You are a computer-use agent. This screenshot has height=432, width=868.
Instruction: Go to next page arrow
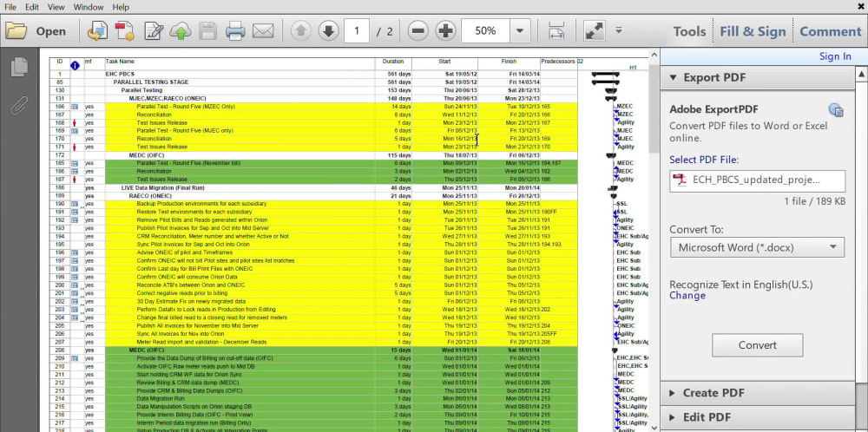[328, 31]
